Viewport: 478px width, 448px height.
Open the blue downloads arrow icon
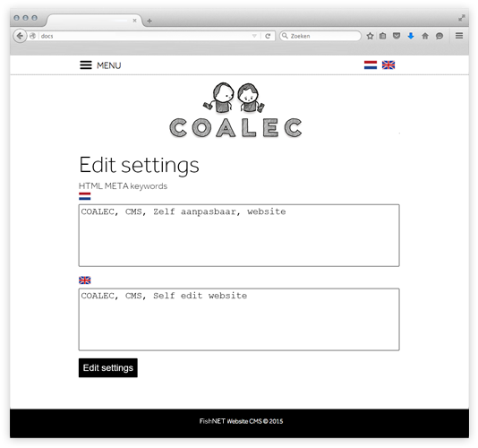pyautogui.click(x=411, y=36)
